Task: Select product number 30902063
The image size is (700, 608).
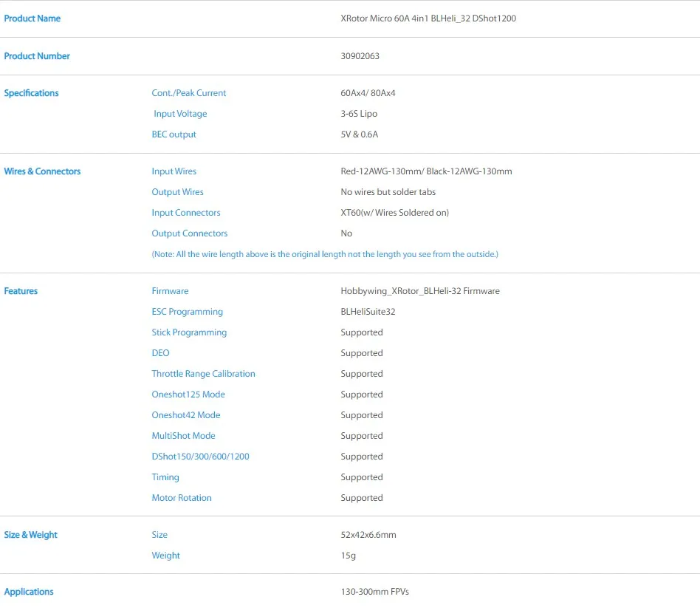Action: [x=360, y=56]
